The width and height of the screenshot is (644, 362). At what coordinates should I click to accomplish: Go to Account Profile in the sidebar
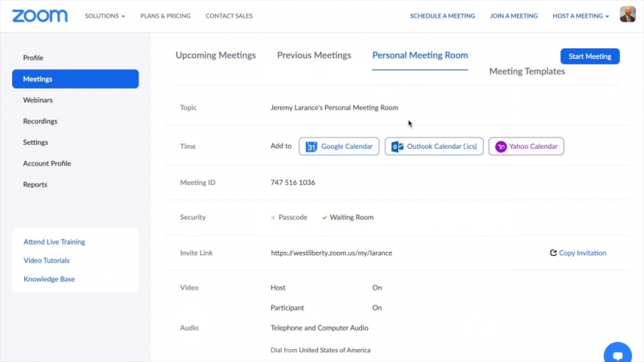pos(47,163)
